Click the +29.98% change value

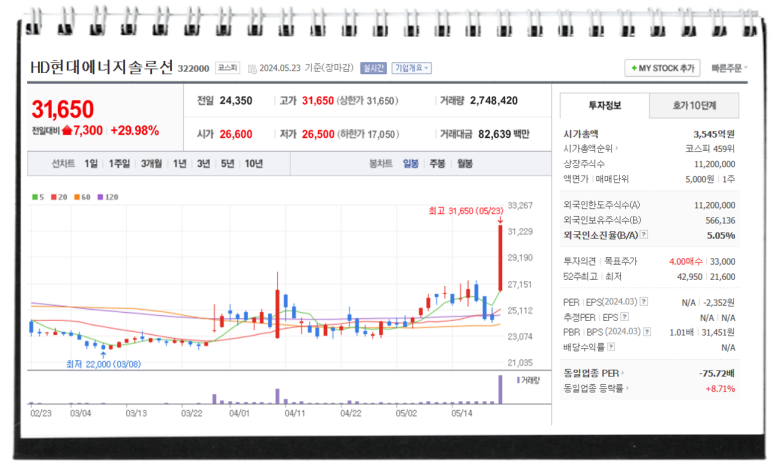point(135,131)
